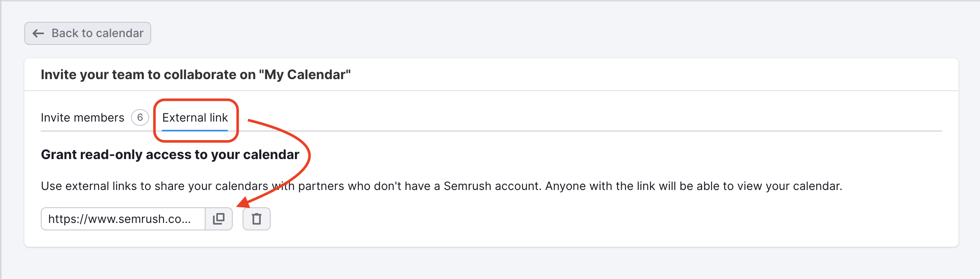Viewport: 980px width, 279px height.
Task: Click the members count badge showing 6
Action: tap(140, 118)
